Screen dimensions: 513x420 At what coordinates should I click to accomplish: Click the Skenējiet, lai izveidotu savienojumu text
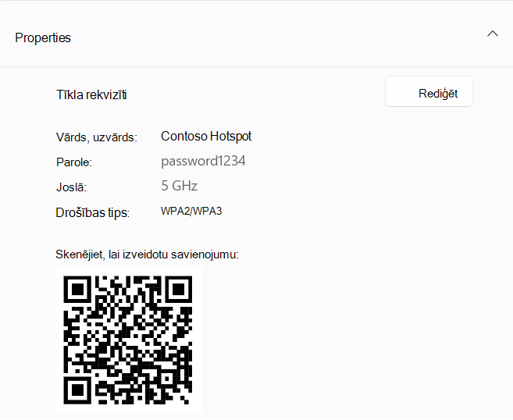[x=148, y=254]
